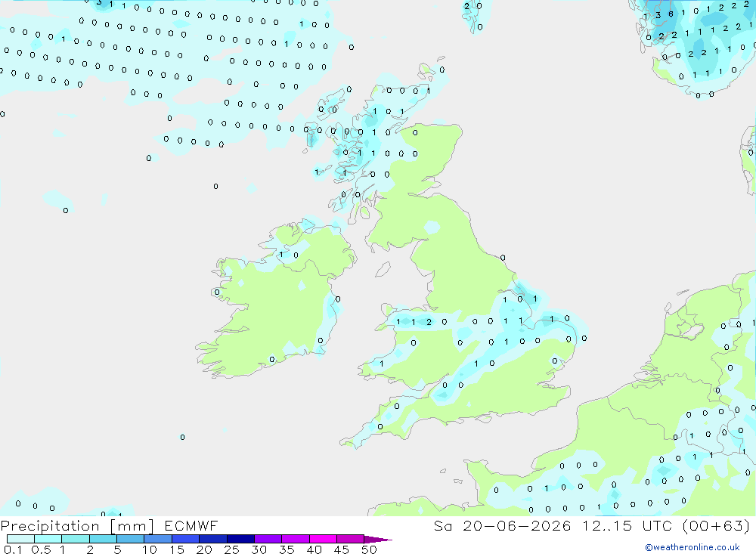This screenshot has height=554, width=756.
Task: Pick the 15–20 mm legend swatch
Action: 186,539
